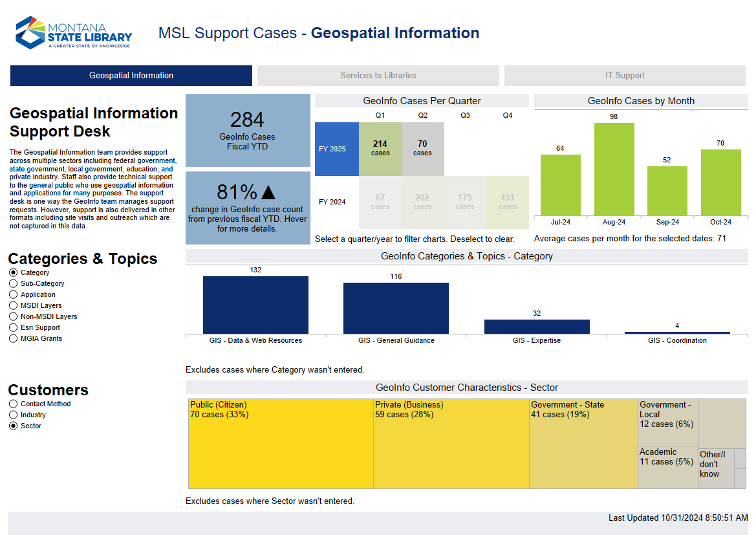
Task: Enable the Non-MSDI Layers filter
Action: 13,316
